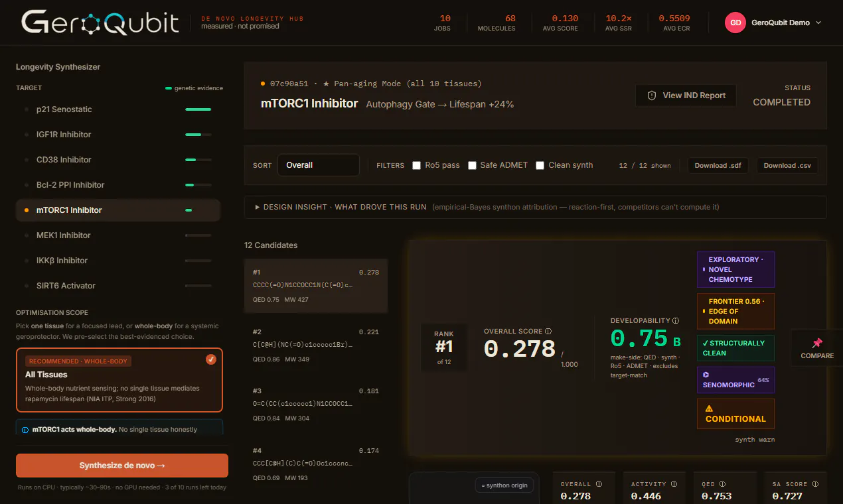Open candidate #4 with score 0.174

(316, 464)
